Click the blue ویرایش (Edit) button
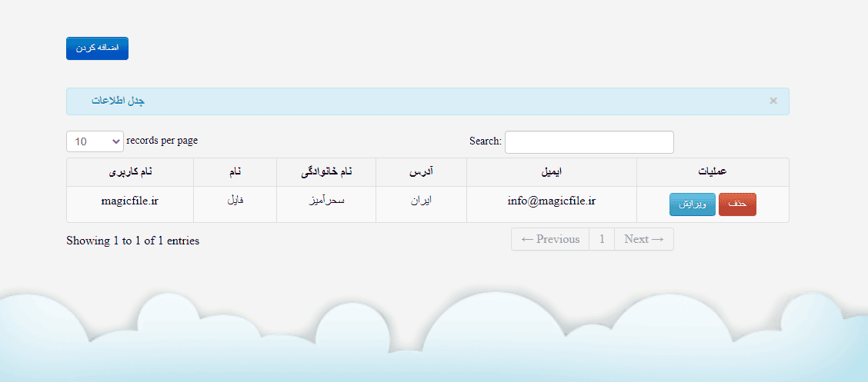This screenshot has width=868, height=382. point(692,204)
